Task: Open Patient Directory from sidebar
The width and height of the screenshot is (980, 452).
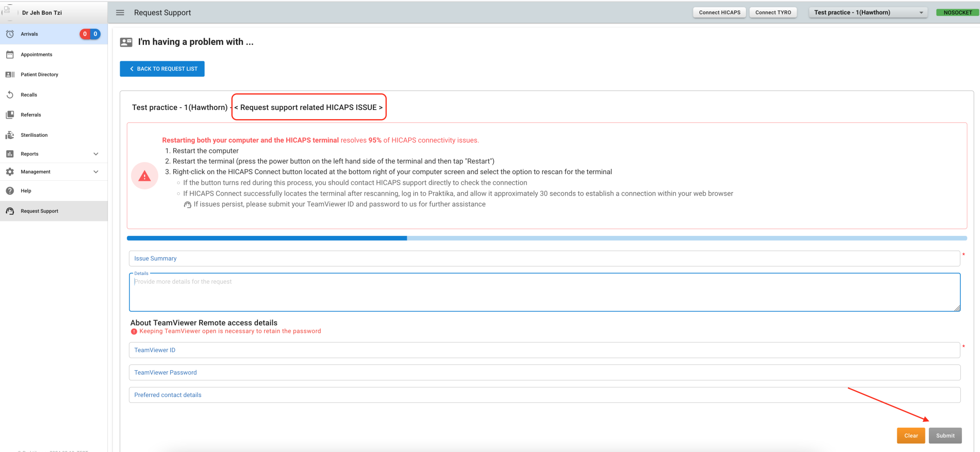Action: [54, 75]
